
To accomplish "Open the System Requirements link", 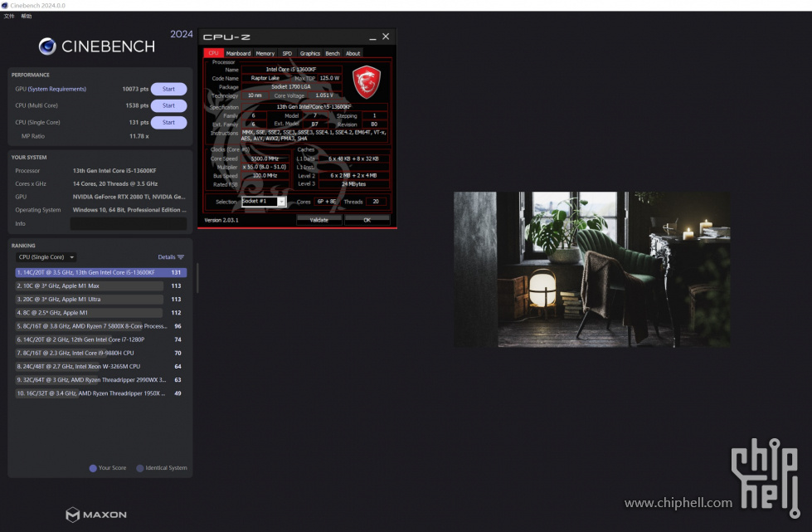I will (x=57, y=89).
